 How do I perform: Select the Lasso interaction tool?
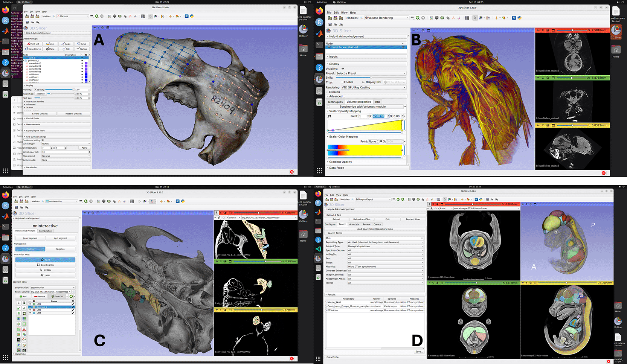pos(45,275)
